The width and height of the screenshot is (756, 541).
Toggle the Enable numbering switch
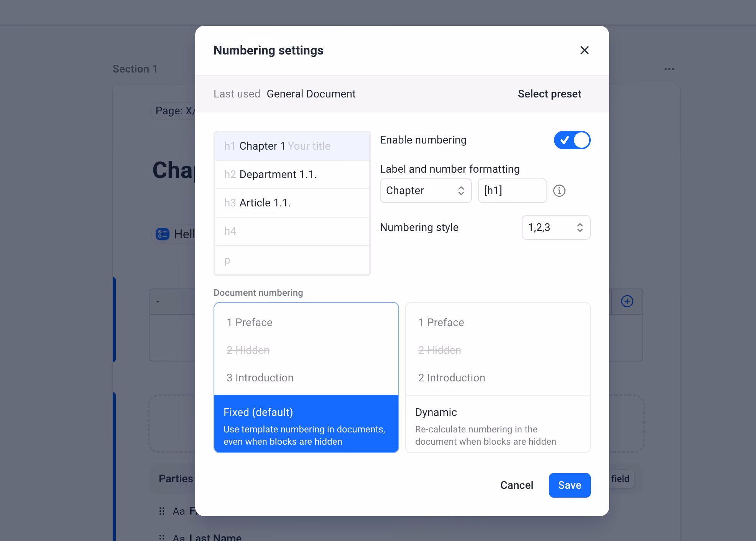(572, 140)
